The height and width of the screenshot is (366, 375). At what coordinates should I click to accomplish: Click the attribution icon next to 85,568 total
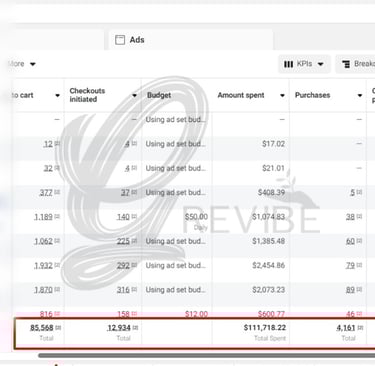[x=58, y=328]
